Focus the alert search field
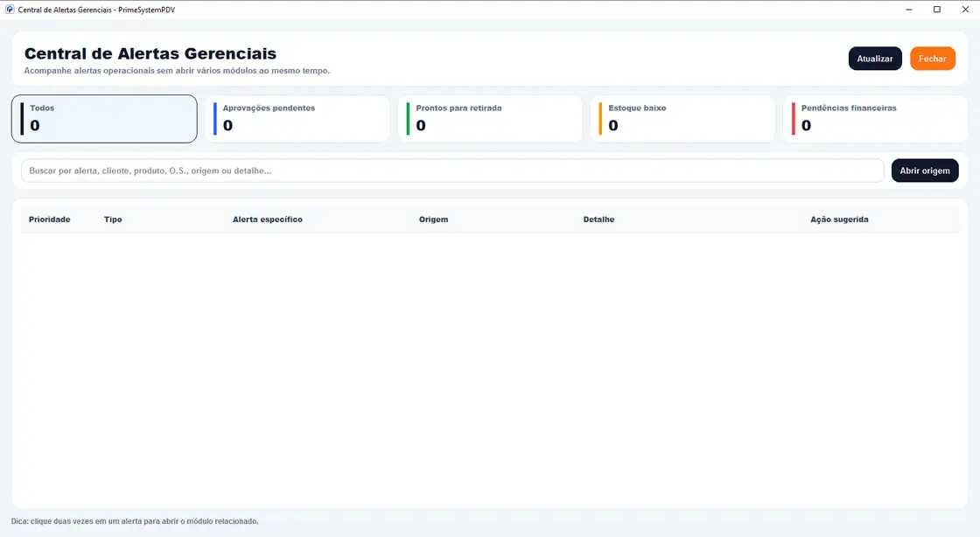Viewport: 980px width, 537px height. tap(452, 171)
